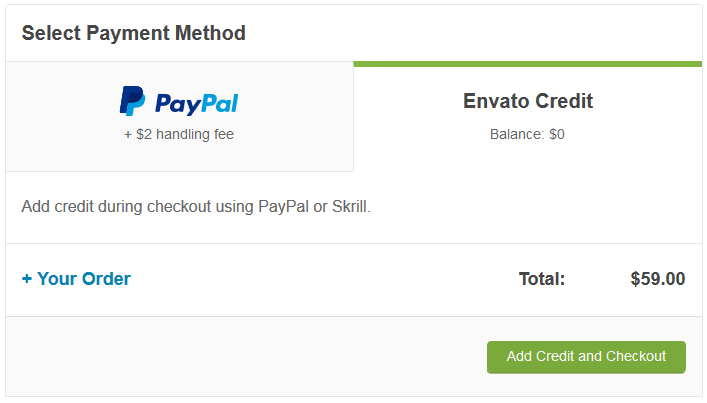This screenshot has height=403, width=707.
Task: Click the Select Payment Method heading
Action: pyautogui.click(x=134, y=33)
